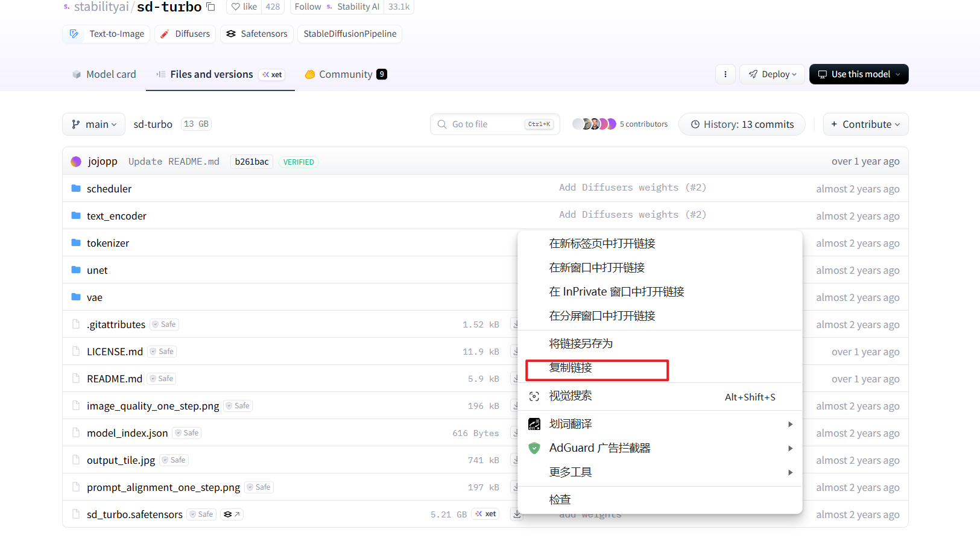This screenshot has width=980, height=547.
Task: Focus the Go to file search field
Action: coord(495,124)
